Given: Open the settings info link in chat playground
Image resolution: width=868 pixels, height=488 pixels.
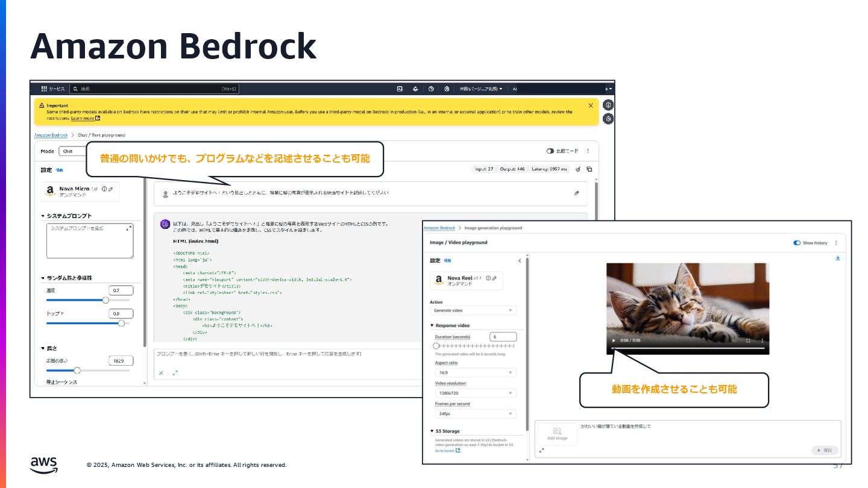Looking at the screenshot, I should 59,170.
